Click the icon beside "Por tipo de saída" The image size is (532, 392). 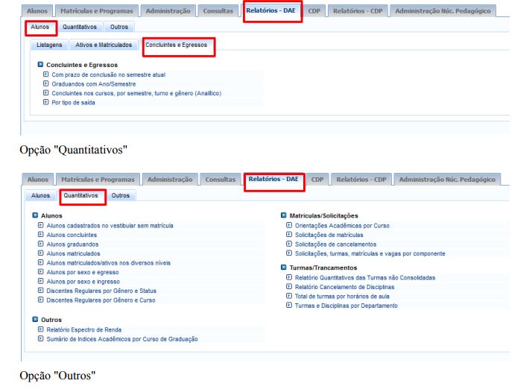(45, 103)
